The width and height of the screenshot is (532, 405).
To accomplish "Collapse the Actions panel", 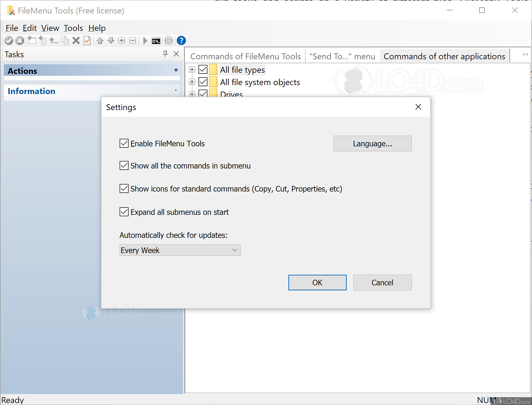I will click(176, 70).
